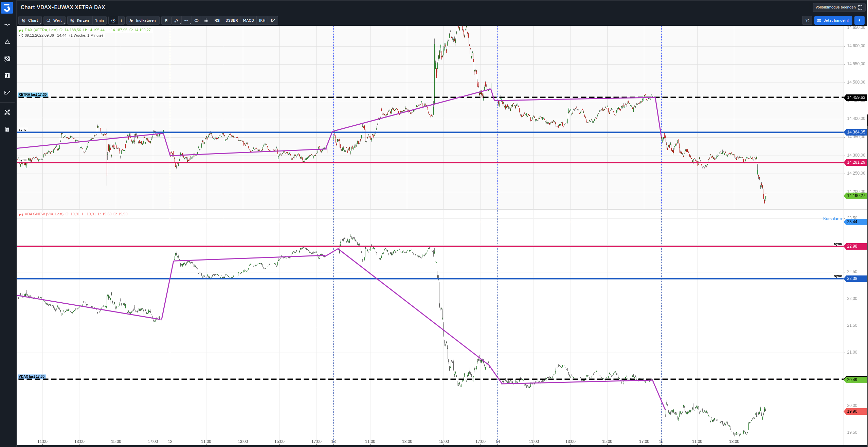Screen dimensions: 868x447
Task: Click the pink 14.281,29 sync price label
Action: tap(856, 162)
